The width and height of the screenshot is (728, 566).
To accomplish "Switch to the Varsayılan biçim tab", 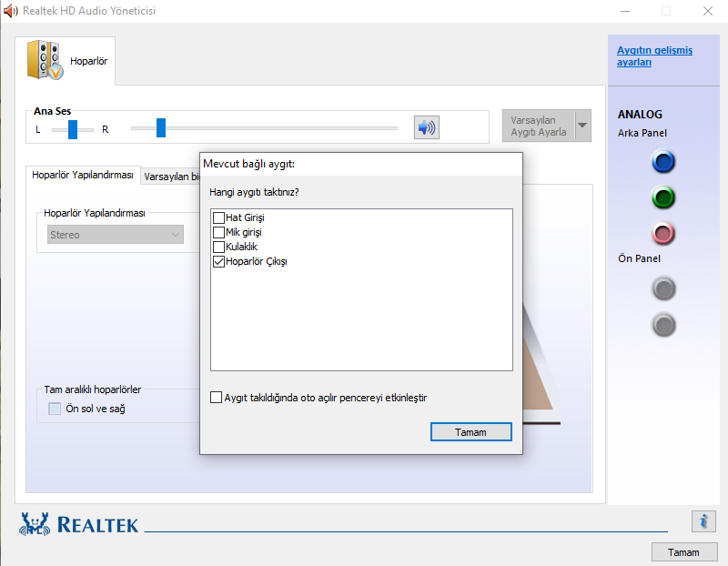I will (x=171, y=177).
